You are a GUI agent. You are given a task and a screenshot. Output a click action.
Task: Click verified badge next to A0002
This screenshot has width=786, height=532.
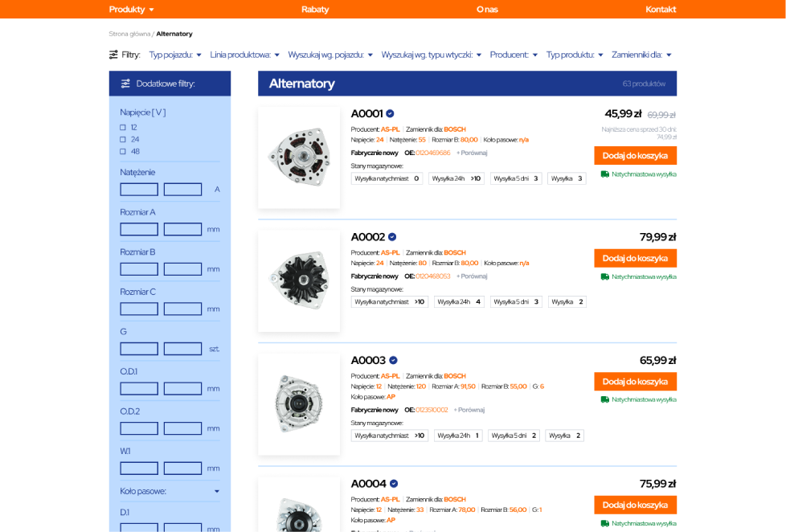pyautogui.click(x=392, y=237)
